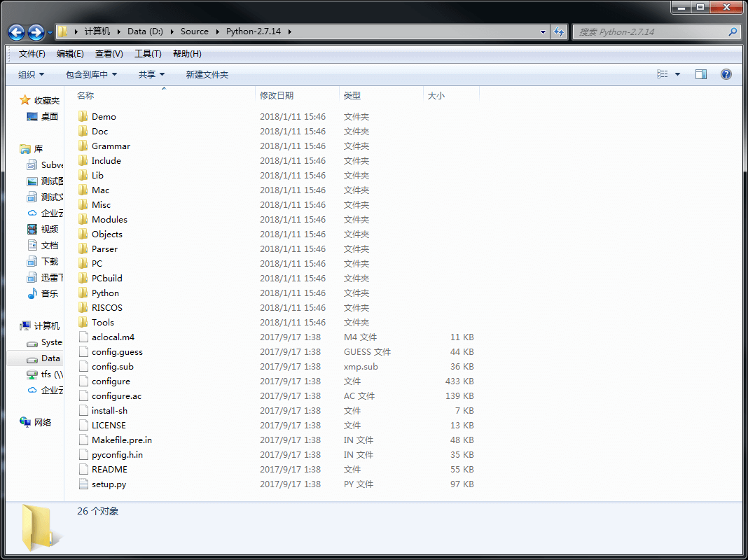Screen dimensions: 748x560
Task: Click the Parser folder name
Action: (104, 248)
